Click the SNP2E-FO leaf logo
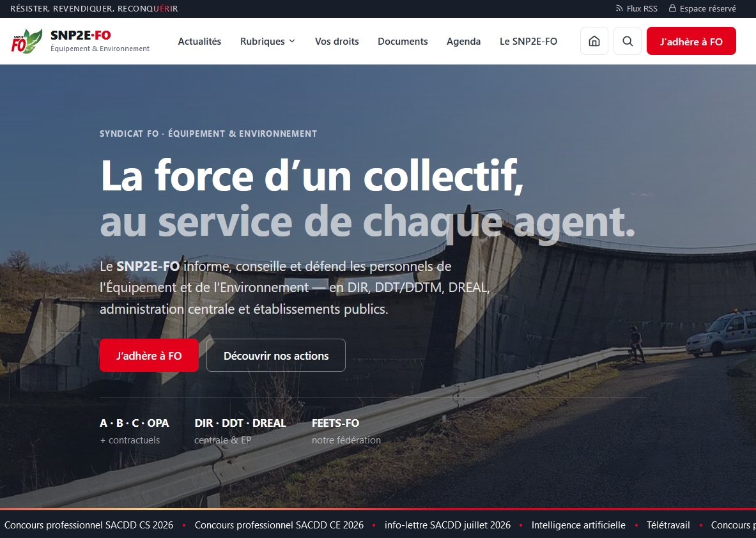The height and width of the screenshot is (538, 756). pos(27,41)
